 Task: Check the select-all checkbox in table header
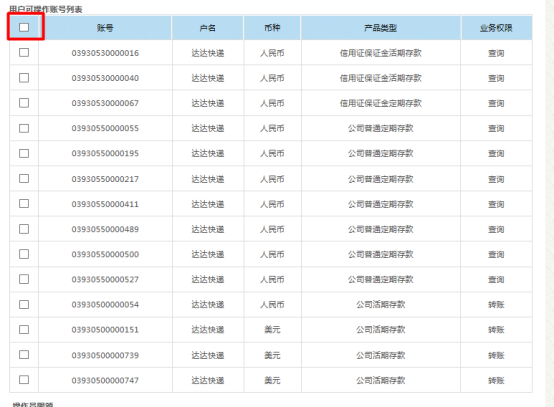pyautogui.click(x=24, y=27)
